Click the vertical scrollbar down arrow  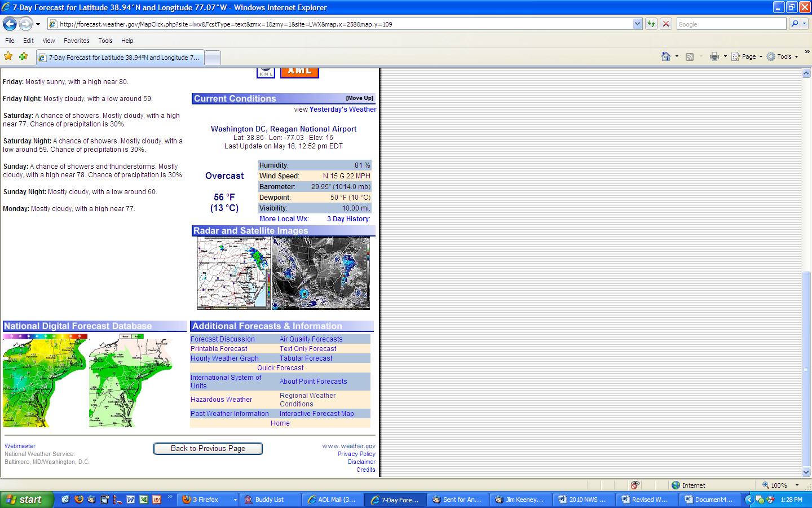(806, 472)
